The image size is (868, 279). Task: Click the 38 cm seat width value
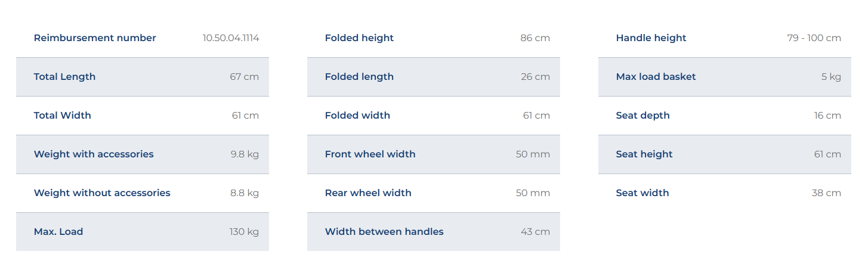coord(827,193)
